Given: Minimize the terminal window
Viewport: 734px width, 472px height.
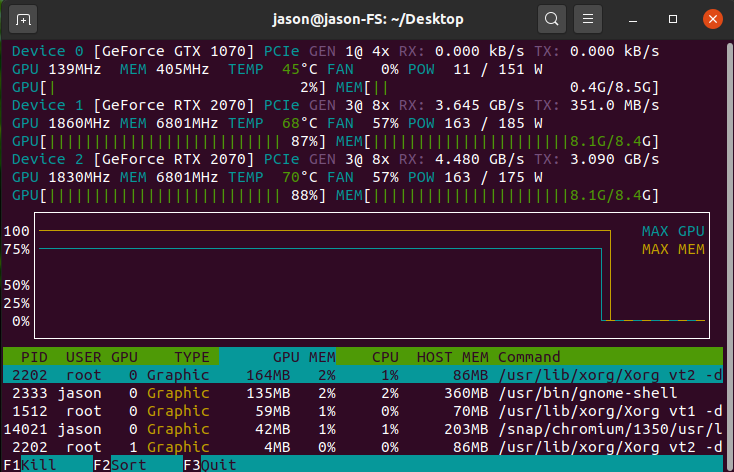Looking at the screenshot, I should click(x=633, y=19).
